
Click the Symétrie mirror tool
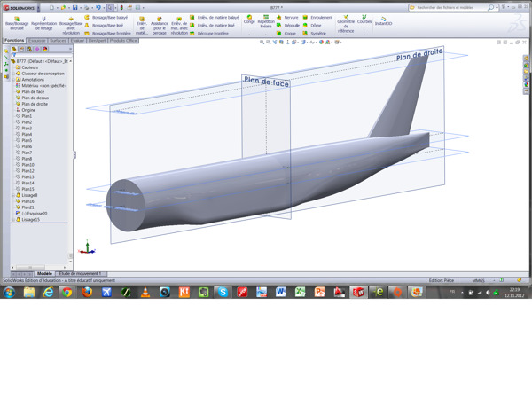pyautogui.click(x=314, y=34)
